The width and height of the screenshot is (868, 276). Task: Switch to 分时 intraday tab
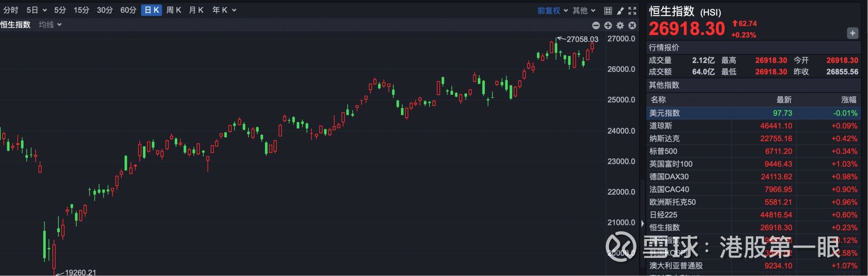pyautogui.click(x=11, y=10)
